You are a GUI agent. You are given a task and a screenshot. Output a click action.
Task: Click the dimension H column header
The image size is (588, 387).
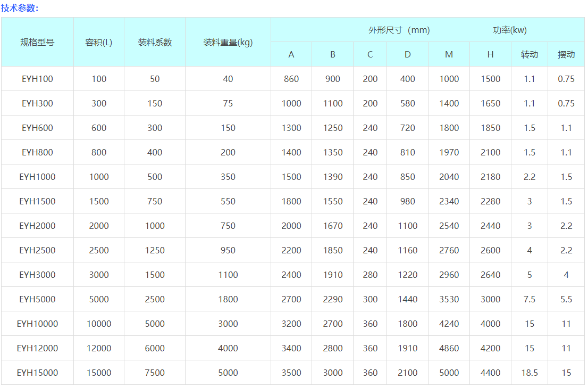point(490,54)
